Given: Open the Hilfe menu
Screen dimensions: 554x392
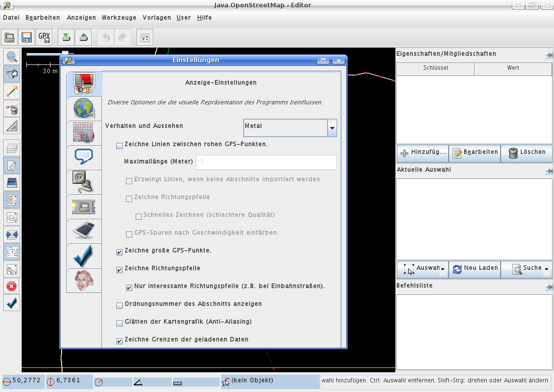Looking at the screenshot, I should tap(204, 18).
